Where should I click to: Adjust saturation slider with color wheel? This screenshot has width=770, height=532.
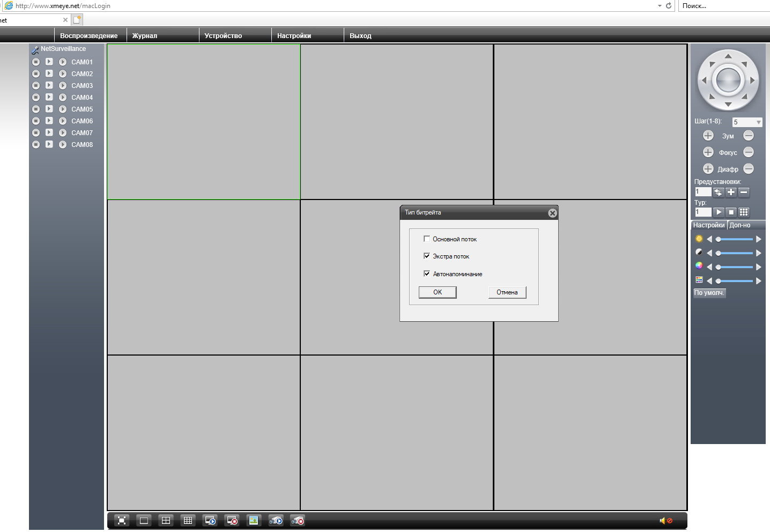pos(734,267)
